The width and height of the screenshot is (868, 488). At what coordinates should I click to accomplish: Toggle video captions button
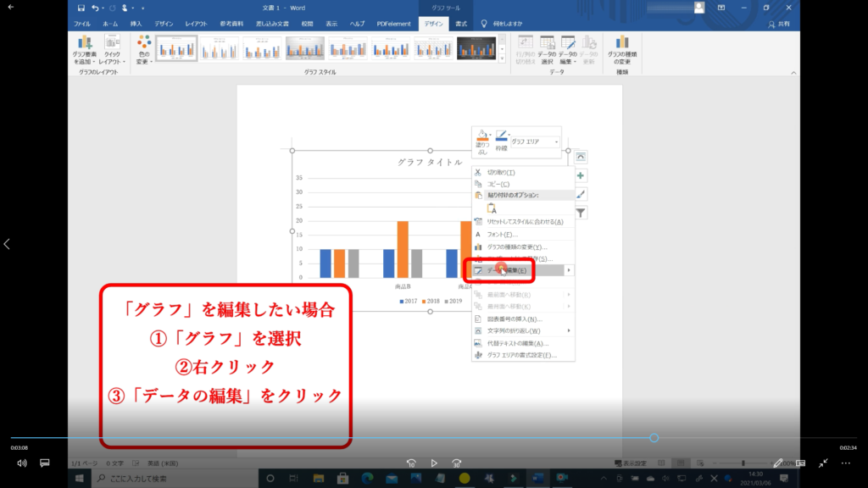[x=45, y=463]
